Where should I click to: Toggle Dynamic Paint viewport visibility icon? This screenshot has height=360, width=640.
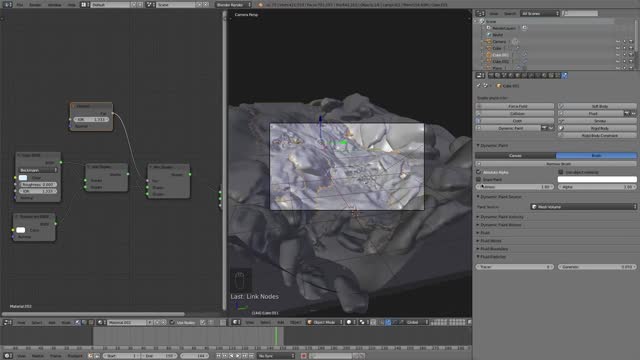(x=550, y=128)
